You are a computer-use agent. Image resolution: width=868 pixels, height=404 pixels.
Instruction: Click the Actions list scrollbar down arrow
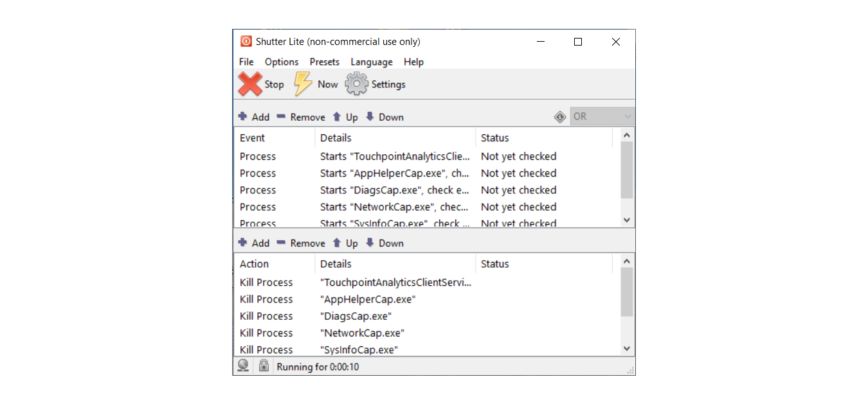pyautogui.click(x=627, y=349)
